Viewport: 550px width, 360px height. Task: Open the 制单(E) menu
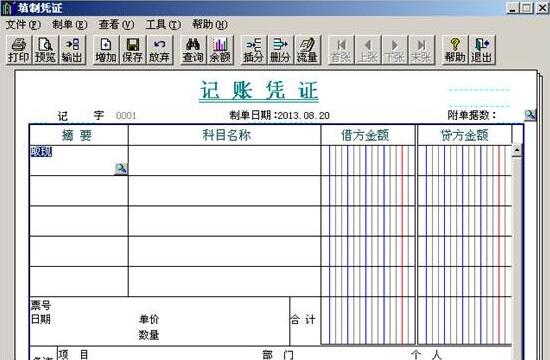[69, 25]
